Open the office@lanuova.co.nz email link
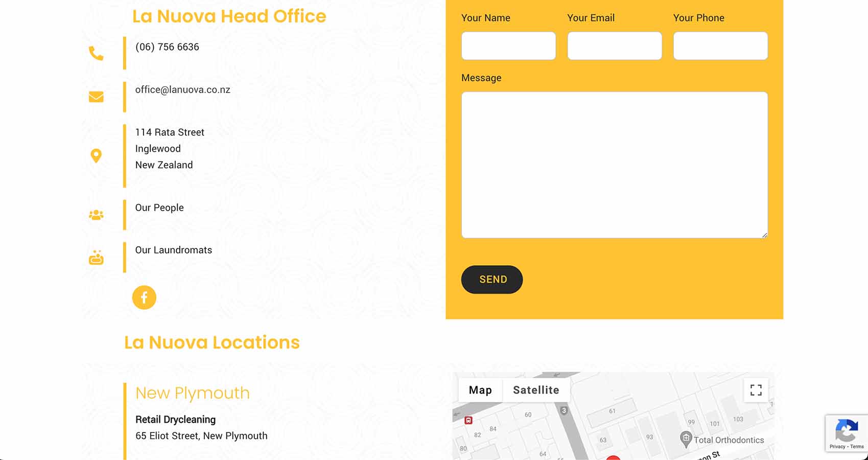Screen dimensions: 868x460 coord(182,89)
